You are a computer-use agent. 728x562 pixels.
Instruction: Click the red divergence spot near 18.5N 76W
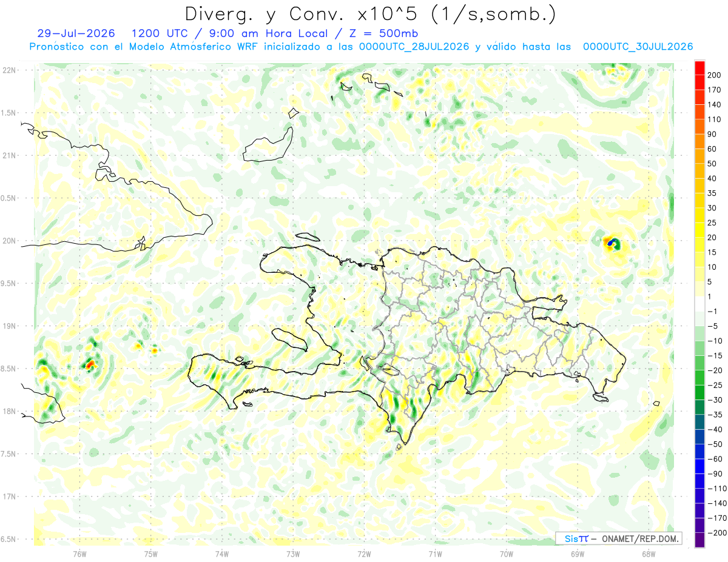pos(90,365)
